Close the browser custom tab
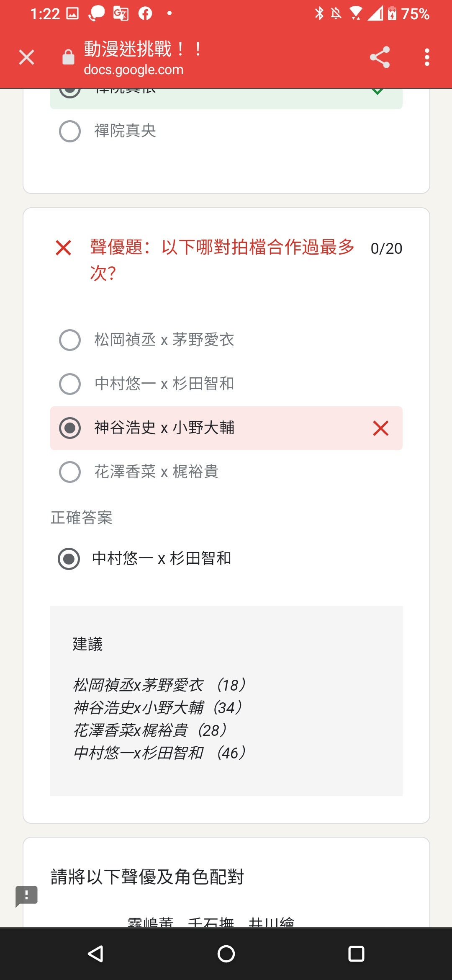 point(26,57)
